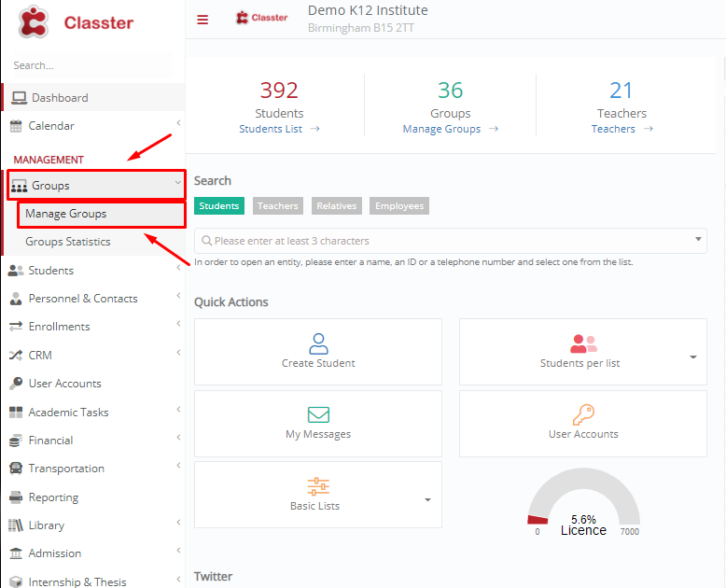Click the Students per list people icon

pos(583,344)
